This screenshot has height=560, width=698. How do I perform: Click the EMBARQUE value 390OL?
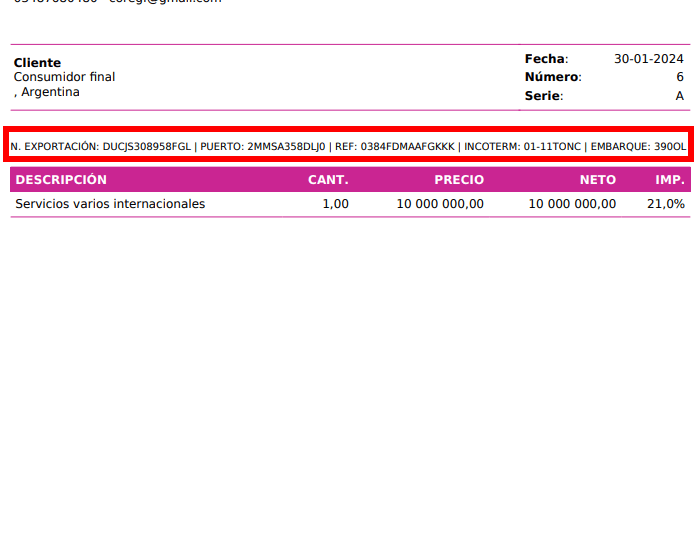[670, 147]
